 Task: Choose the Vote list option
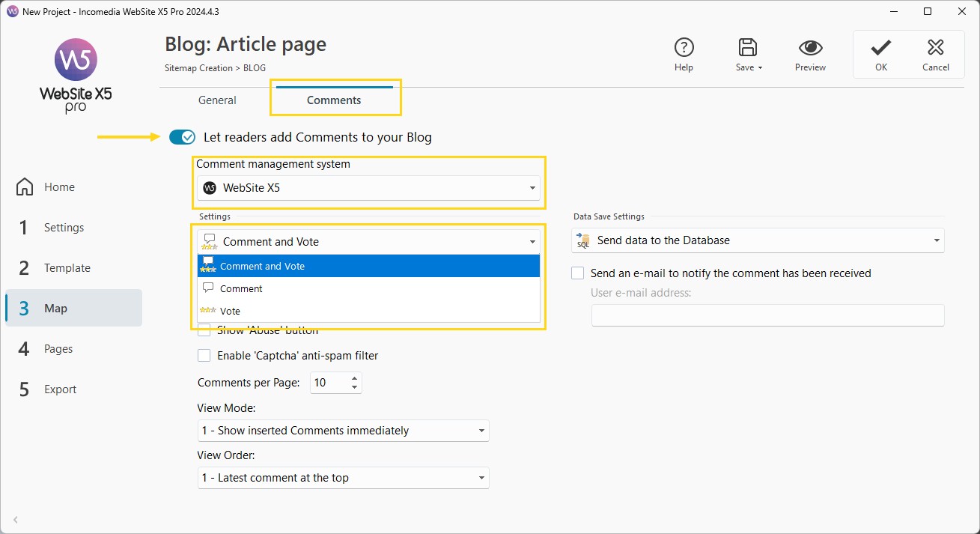368,311
